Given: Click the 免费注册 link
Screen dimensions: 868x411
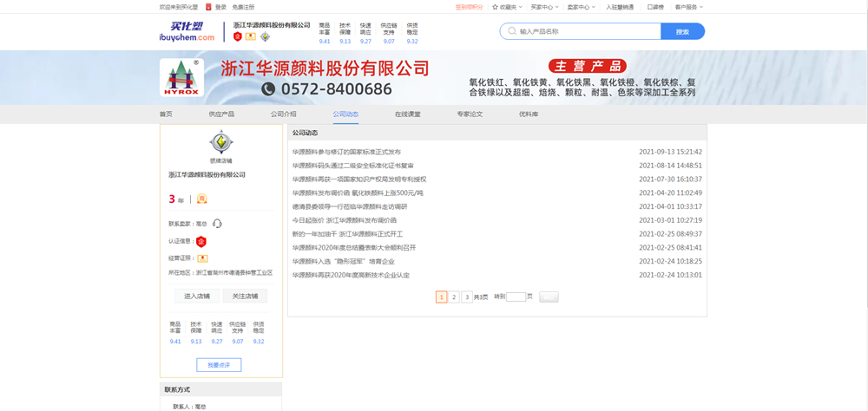Looking at the screenshot, I should pyautogui.click(x=243, y=7).
